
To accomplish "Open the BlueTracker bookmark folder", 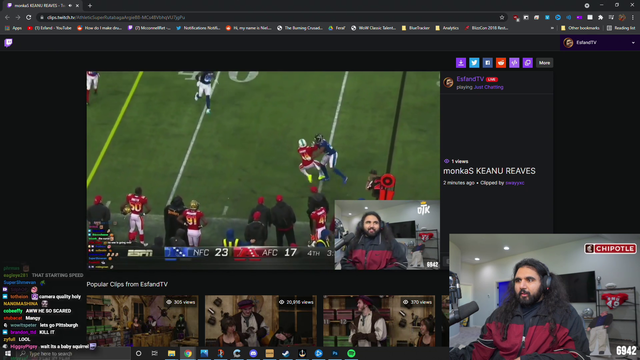I will [x=416, y=28].
